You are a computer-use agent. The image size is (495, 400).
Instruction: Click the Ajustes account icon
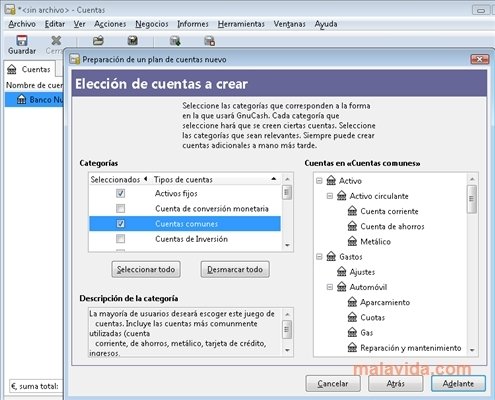tap(342, 272)
